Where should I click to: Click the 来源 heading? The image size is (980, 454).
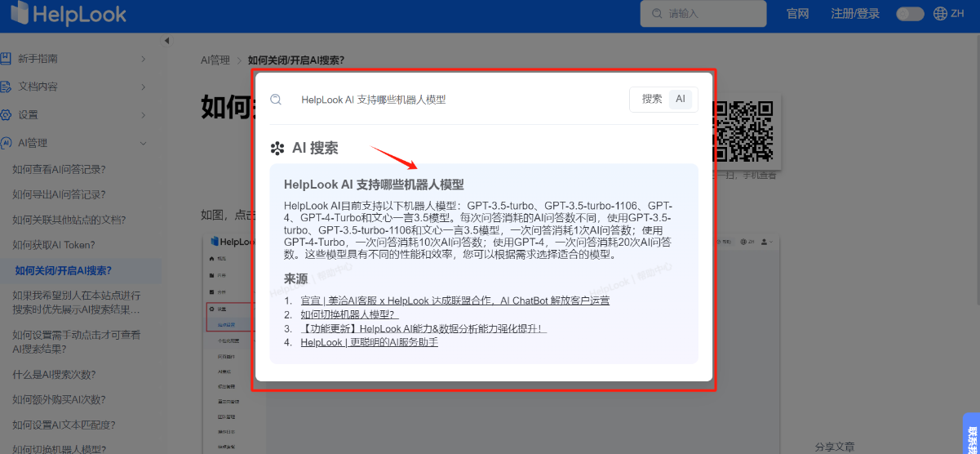(295, 278)
